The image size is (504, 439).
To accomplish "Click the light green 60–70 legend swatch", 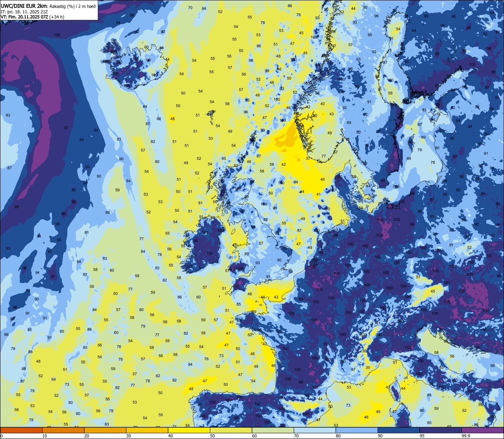I will (x=273, y=430).
